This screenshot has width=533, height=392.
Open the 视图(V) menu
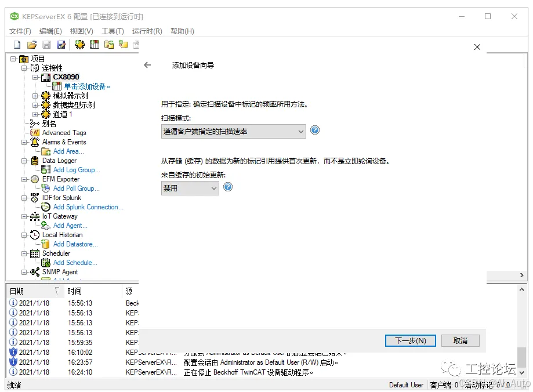click(82, 31)
